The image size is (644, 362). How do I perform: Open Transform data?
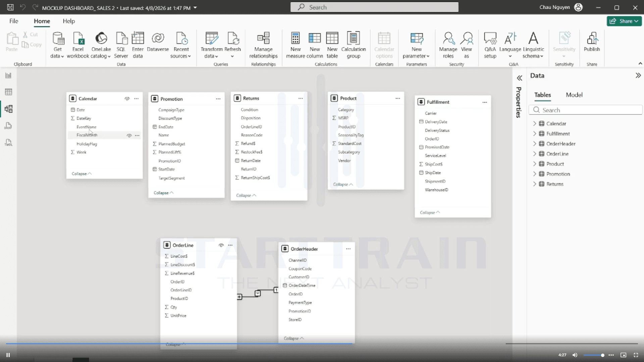pyautogui.click(x=211, y=45)
